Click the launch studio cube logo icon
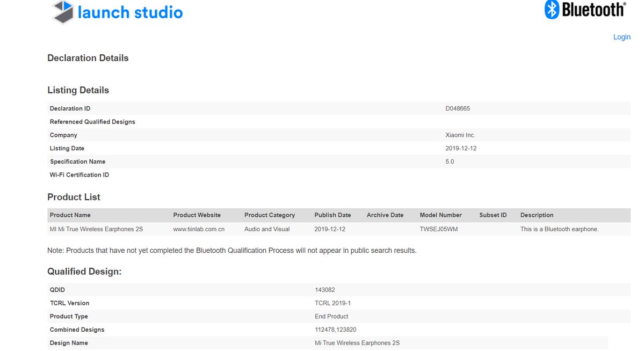644x351 pixels. point(63,11)
